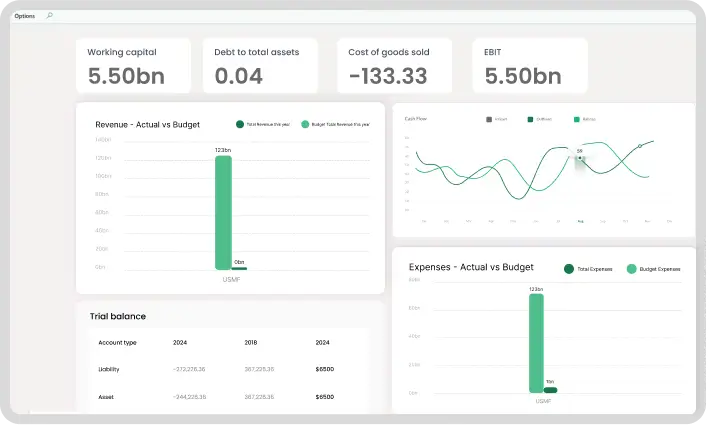Screen dimensions: 710x425
Task: Click the search magnifier icon
Action: click(x=50, y=16)
